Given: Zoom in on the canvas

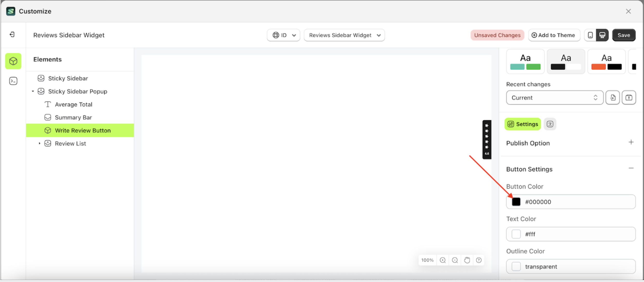Looking at the screenshot, I should point(443,260).
